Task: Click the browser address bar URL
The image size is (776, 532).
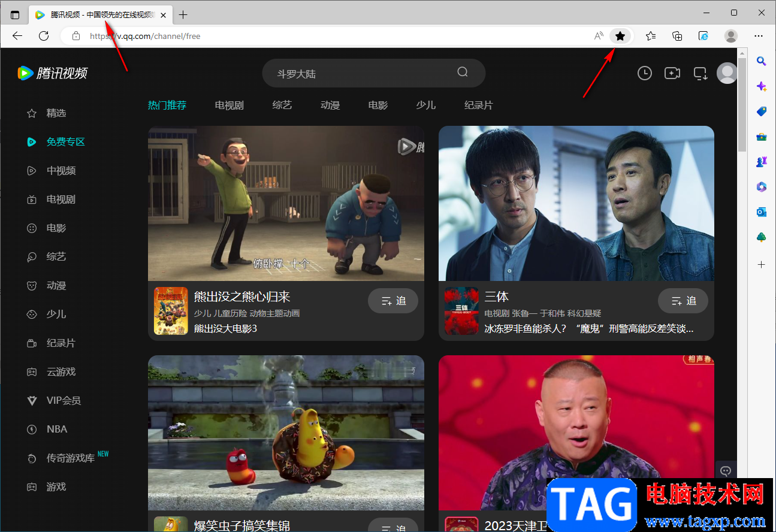Action: pos(145,36)
